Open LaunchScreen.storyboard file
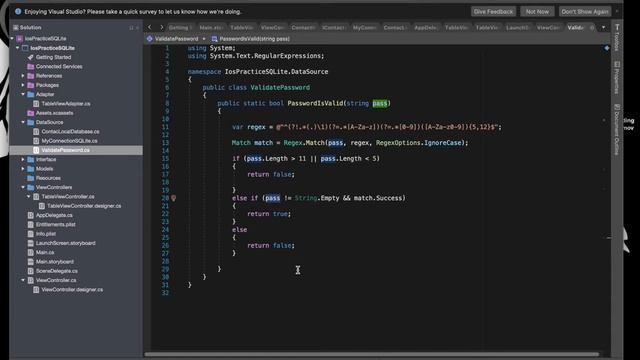Viewport: 640px width, 360px height. click(x=66, y=243)
